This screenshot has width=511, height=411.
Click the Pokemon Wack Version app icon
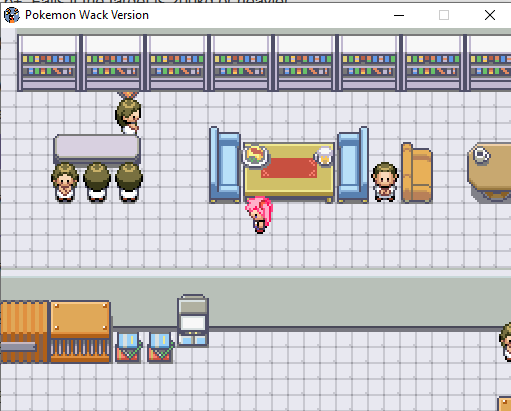(x=12, y=15)
